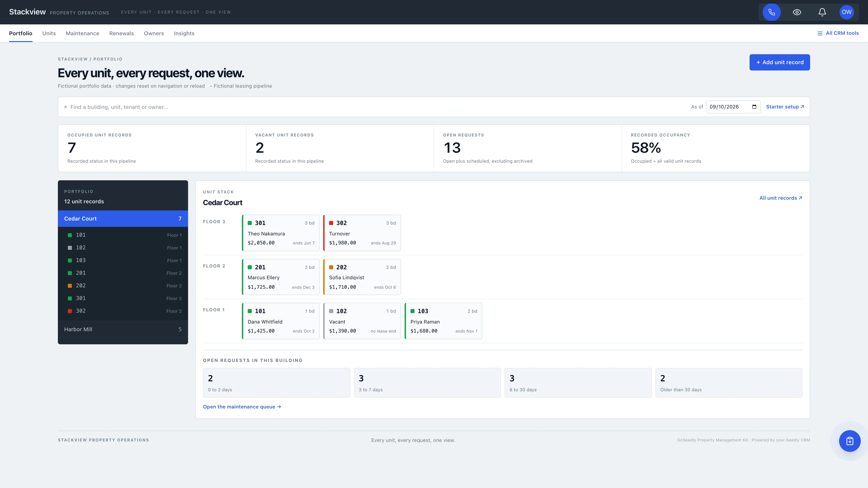
Task: Click the Add unit record button
Action: pyautogui.click(x=780, y=62)
